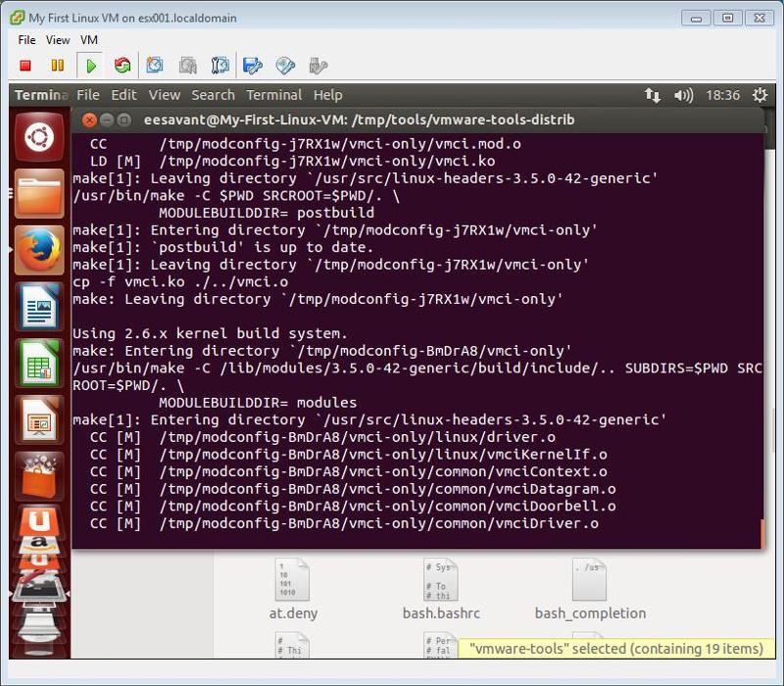784x686 pixels.
Task: Open the Amazon launcher icon
Action: [x=39, y=544]
